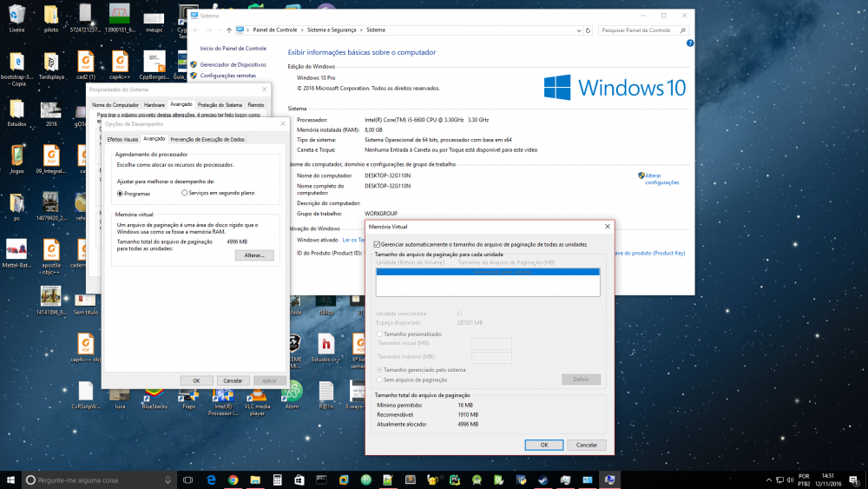Open Prevenção de Execução de Dados tab

coord(207,139)
